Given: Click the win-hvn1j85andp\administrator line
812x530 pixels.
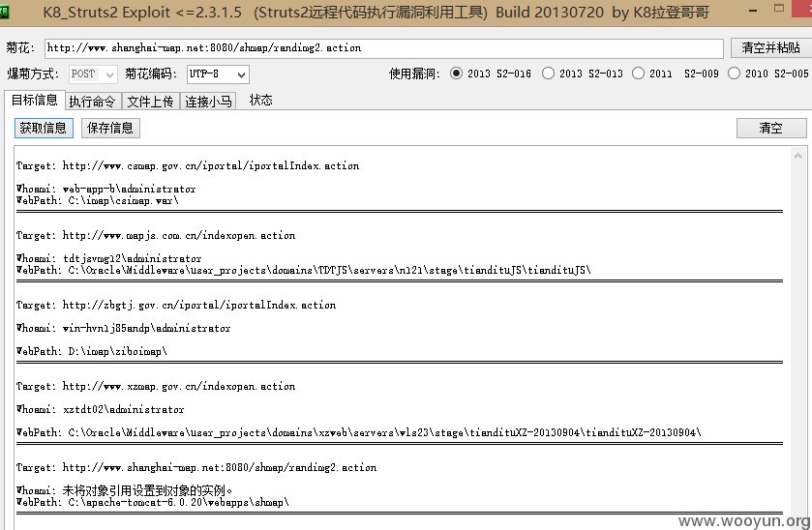Looking at the screenshot, I should click(x=123, y=328).
